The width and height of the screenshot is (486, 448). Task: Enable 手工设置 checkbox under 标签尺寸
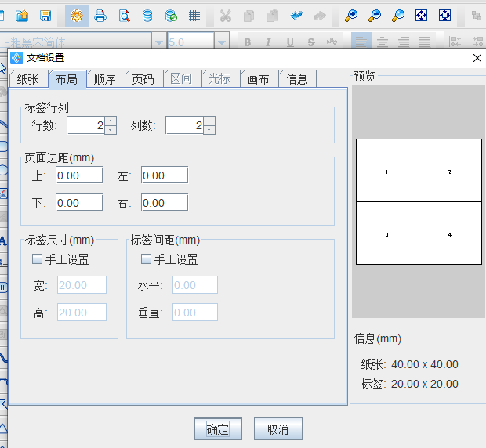pos(37,259)
